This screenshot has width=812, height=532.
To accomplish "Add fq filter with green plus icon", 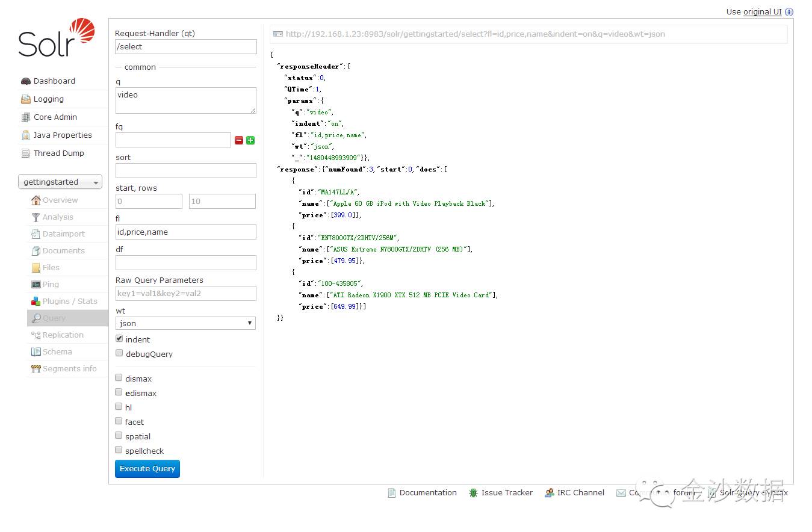I will [250, 140].
